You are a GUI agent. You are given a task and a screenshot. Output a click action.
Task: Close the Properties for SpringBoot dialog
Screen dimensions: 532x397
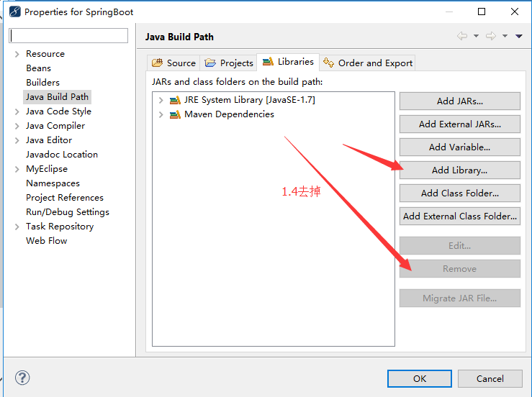(x=514, y=12)
